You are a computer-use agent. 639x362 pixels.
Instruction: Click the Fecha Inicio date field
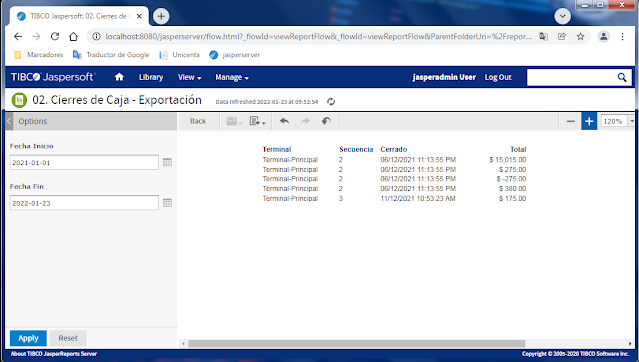pos(84,162)
